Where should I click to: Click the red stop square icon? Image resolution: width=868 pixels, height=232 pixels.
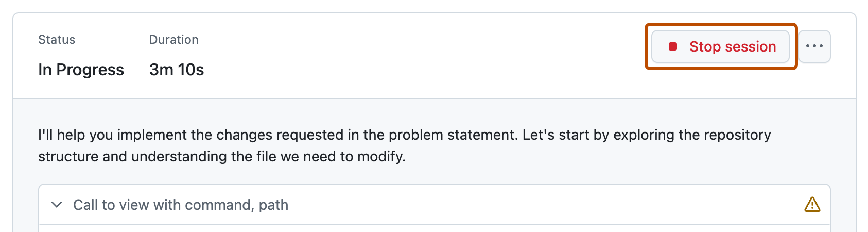point(672,46)
